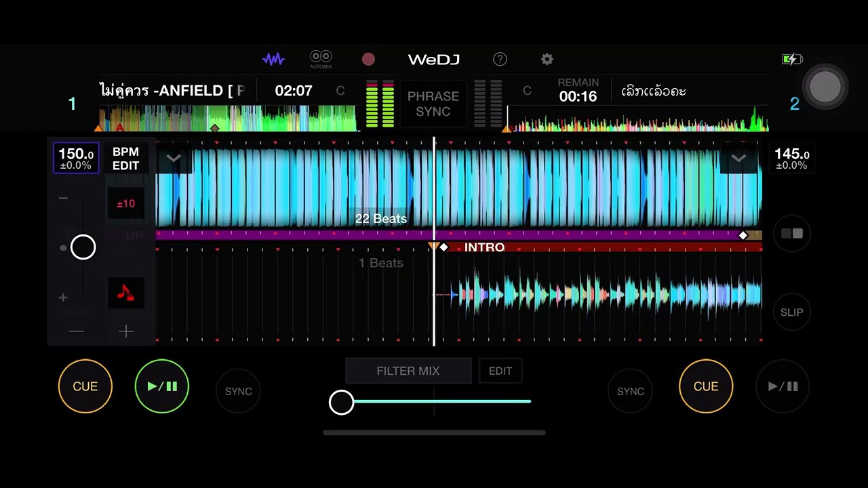
Task: Tap the 145.0 BPM display on deck 2
Action: click(792, 159)
